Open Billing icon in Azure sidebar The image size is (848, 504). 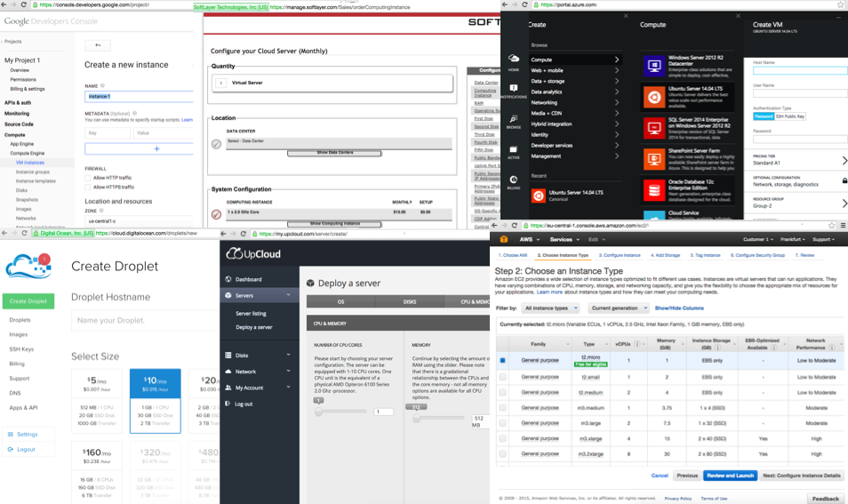(513, 180)
